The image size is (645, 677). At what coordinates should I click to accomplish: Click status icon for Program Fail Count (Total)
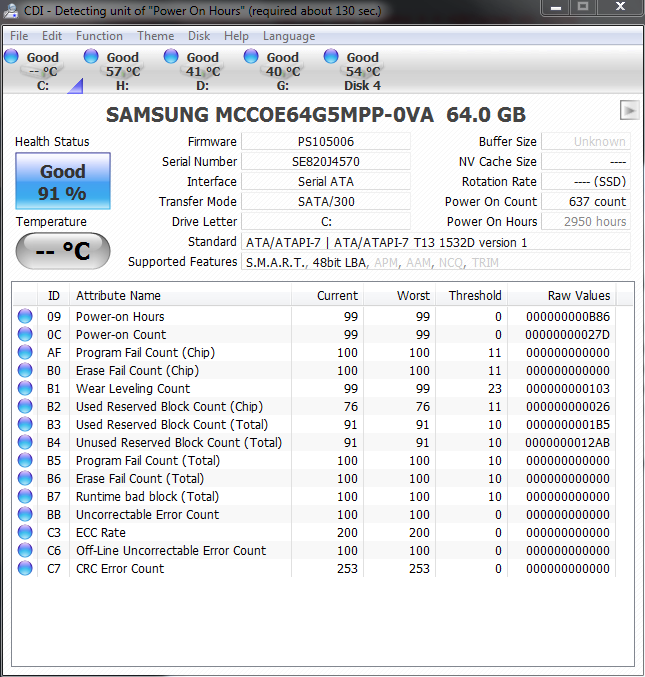coord(25,460)
